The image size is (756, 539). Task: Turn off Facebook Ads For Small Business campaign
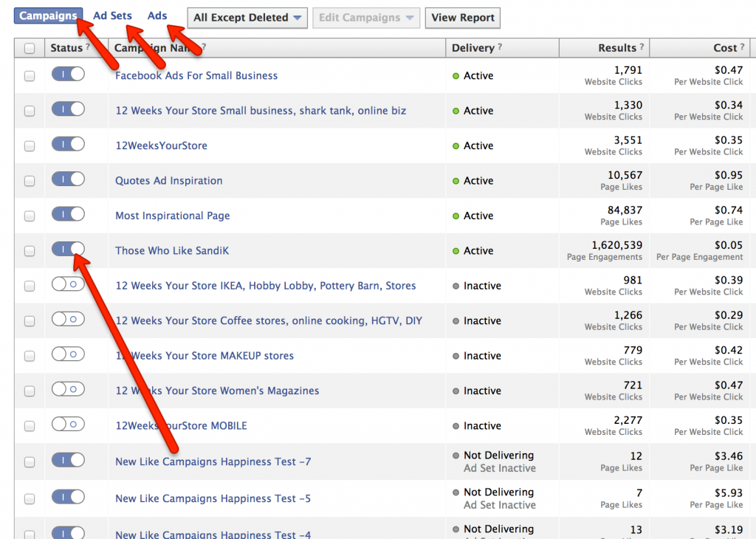(x=68, y=74)
